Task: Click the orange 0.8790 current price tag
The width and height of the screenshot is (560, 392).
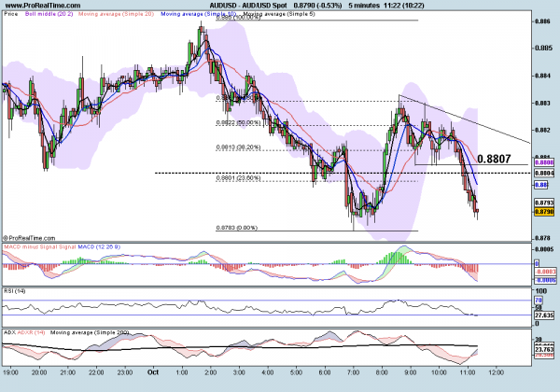Action: click(544, 212)
